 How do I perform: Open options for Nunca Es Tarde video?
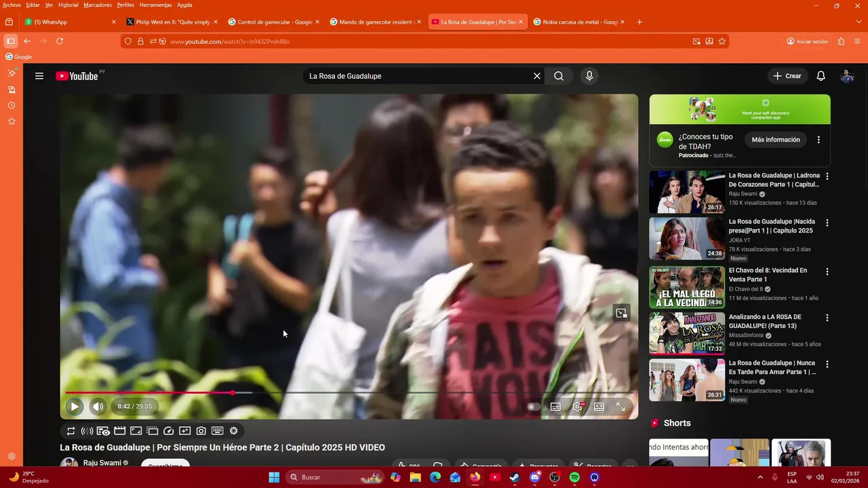point(827,364)
